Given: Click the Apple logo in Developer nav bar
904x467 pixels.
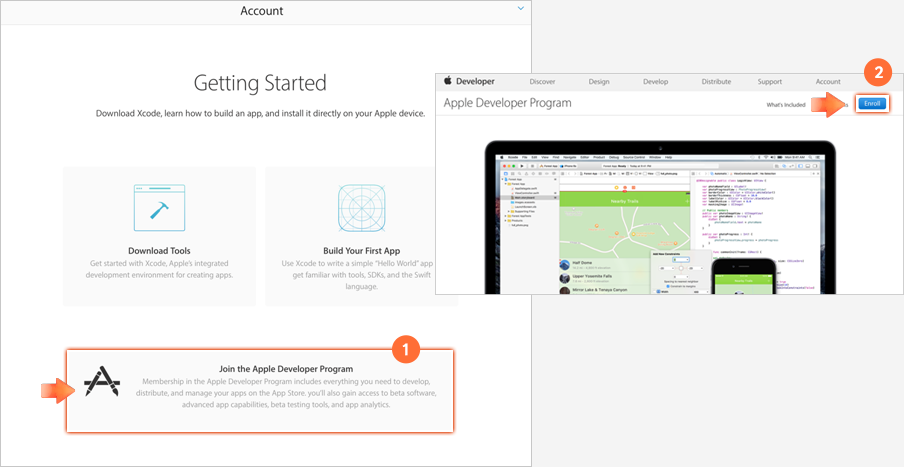Looking at the screenshot, I should pyautogui.click(x=447, y=81).
